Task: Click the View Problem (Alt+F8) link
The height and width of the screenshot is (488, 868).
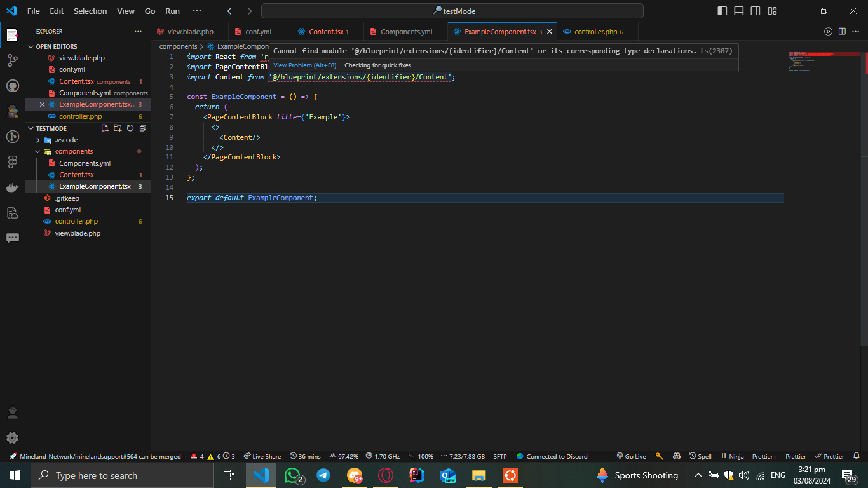Action: (x=305, y=65)
